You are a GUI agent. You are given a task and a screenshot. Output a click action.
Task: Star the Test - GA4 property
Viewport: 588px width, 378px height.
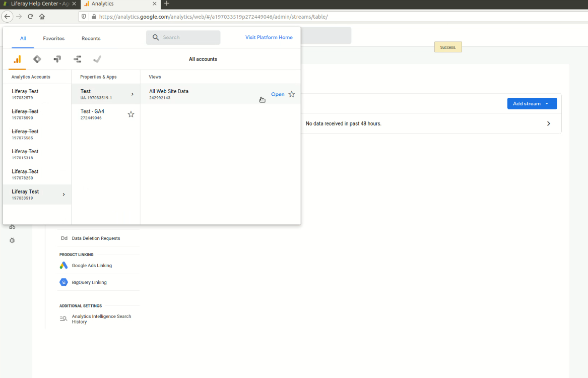pyautogui.click(x=131, y=114)
